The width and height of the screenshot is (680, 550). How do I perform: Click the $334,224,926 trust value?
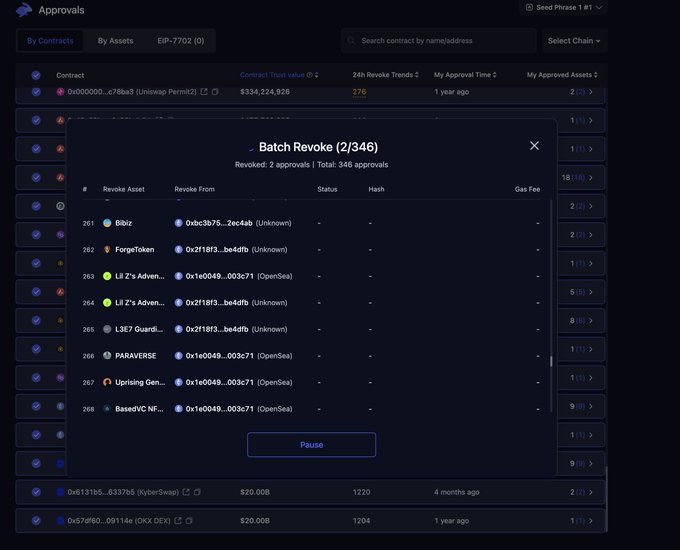click(265, 92)
